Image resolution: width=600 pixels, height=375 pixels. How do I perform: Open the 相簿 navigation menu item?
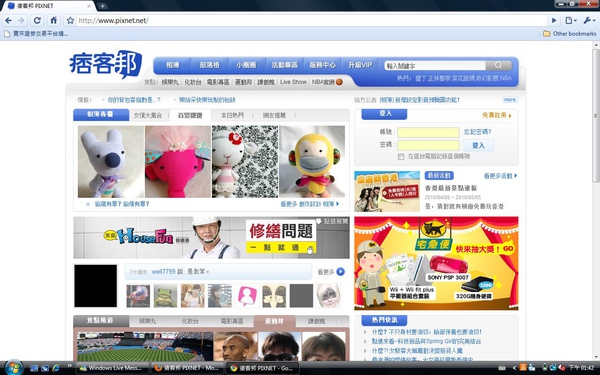pyautogui.click(x=173, y=65)
